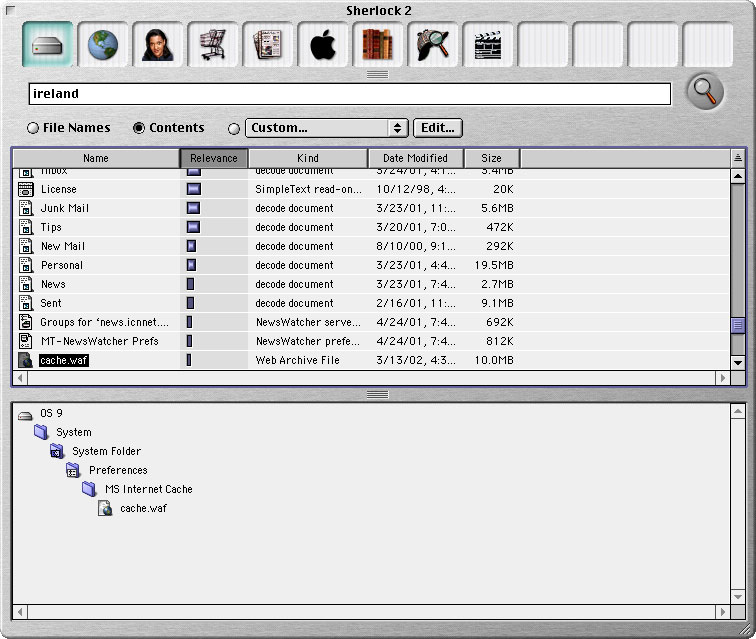The image size is (756, 639).
Task: Sort results by Name column
Action: click(x=96, y=158)
